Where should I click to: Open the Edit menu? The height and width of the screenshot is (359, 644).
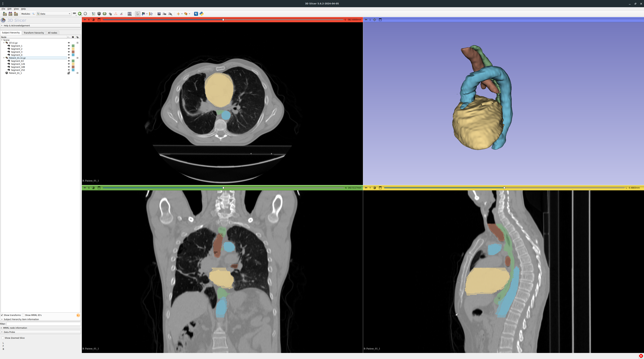[x=10, y=9]
